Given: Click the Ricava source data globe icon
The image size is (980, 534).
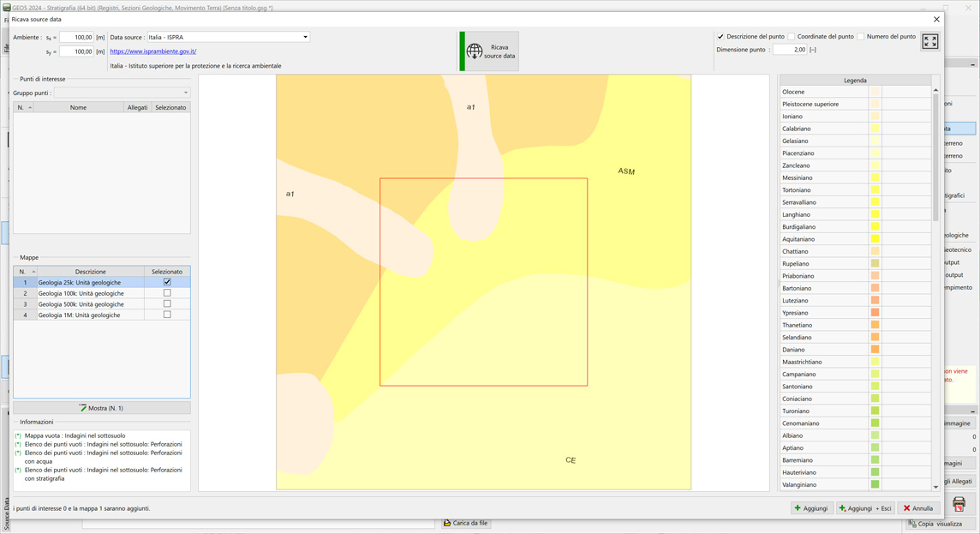Looking at the screenshot, I should (475, 51).
